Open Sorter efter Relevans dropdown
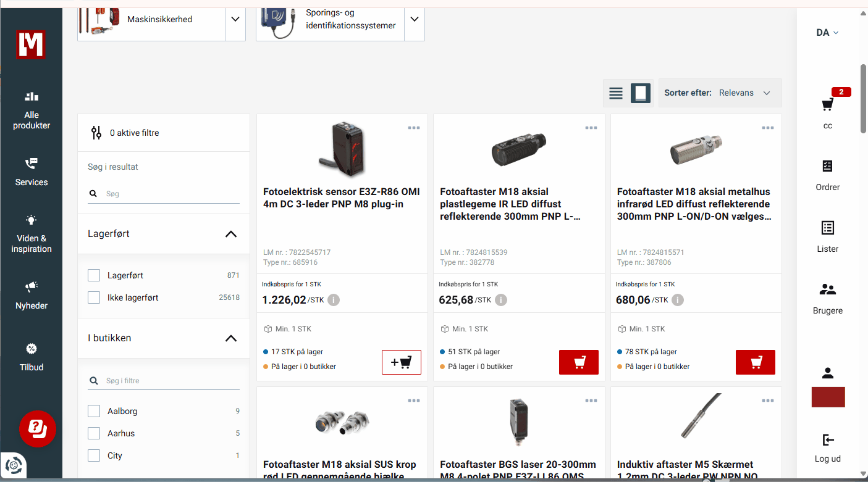 coord(720,93)
